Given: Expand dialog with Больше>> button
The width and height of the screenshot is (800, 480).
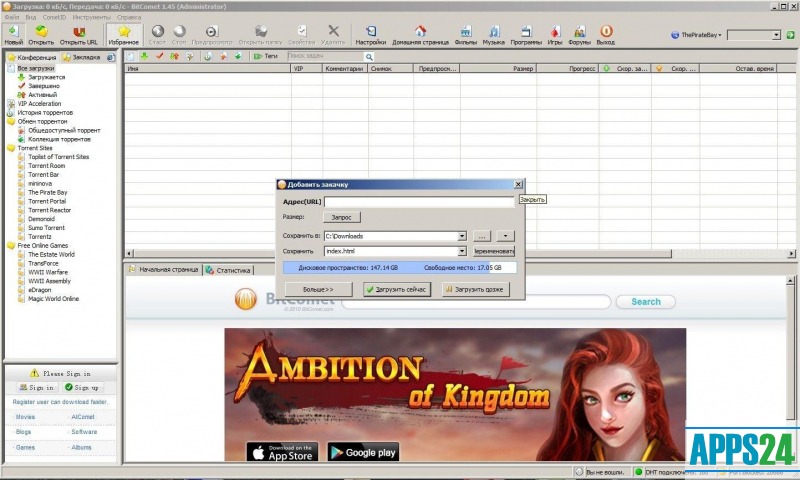Looking at the screenshot, I should 318,289.
